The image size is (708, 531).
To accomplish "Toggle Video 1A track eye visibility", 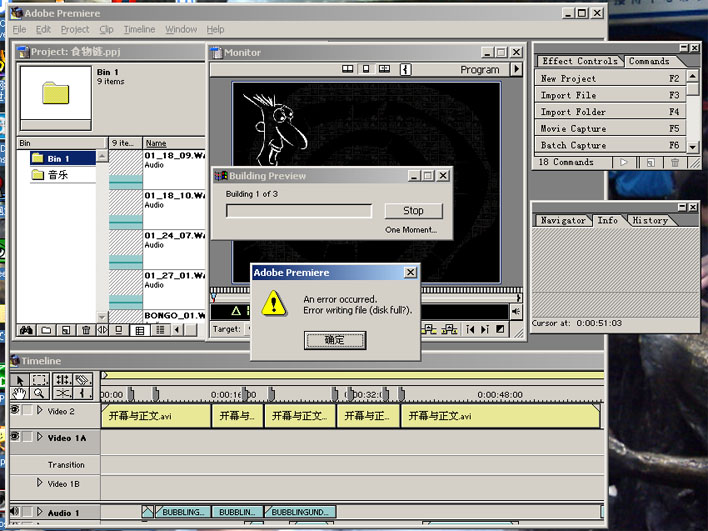I will 15,437.
